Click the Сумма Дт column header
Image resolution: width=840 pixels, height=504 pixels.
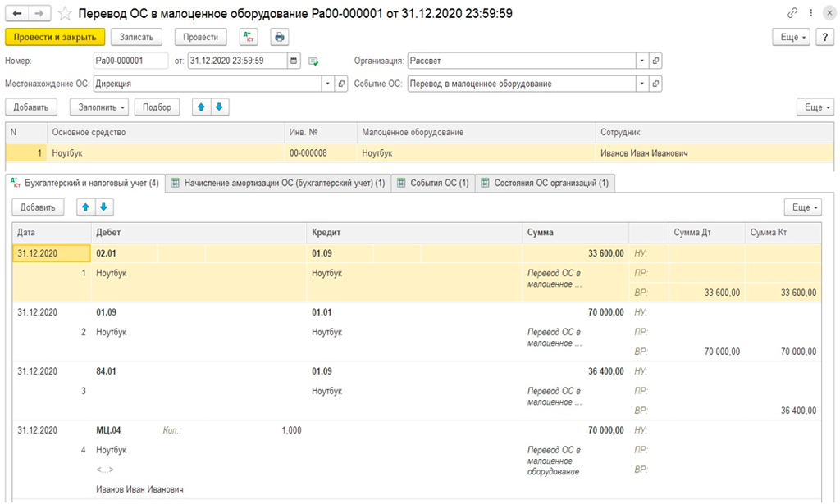(x=706, y=233)
